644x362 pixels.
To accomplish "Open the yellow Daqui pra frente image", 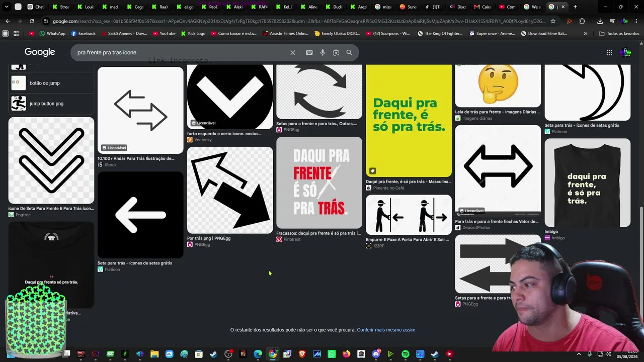I will [x=409, y=121].
